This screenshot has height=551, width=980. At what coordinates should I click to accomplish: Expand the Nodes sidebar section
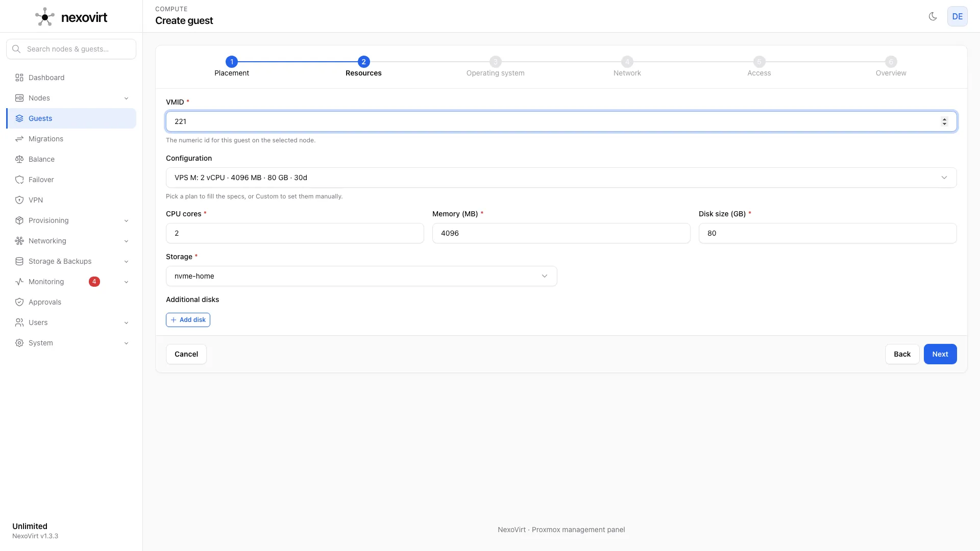tap(126, 98)
